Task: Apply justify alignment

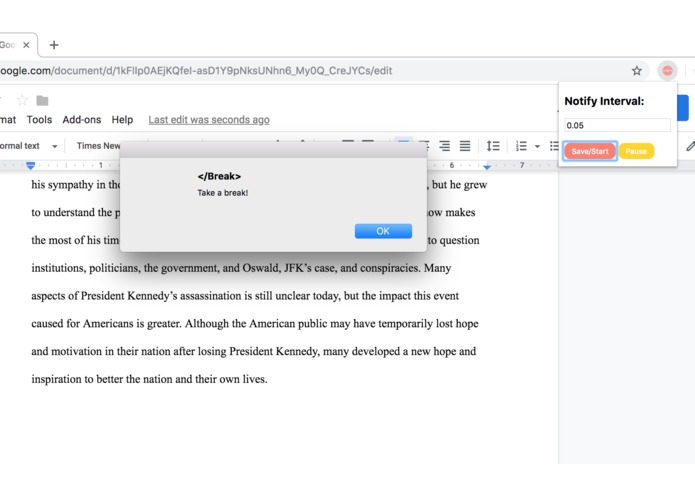Action: coord(465,146)
